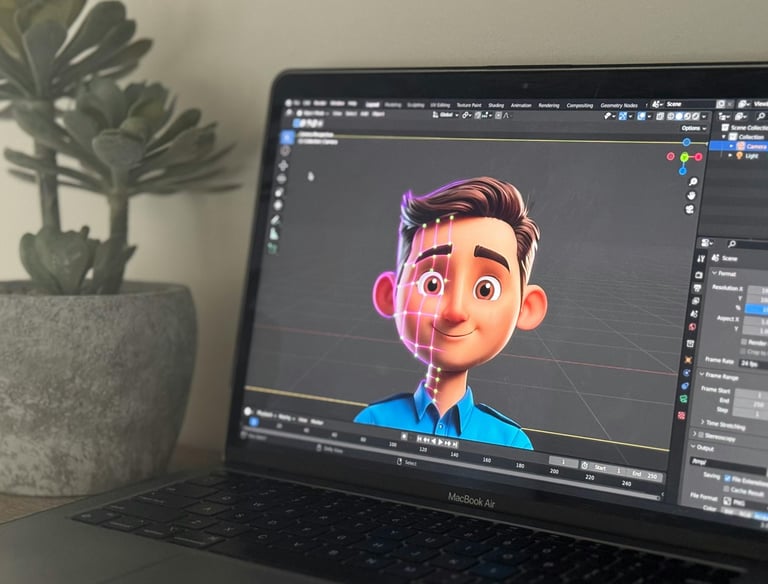The height and width of the screenshot is (584, 768).
Task: Open the Scene properties tab
Action: 694,314
